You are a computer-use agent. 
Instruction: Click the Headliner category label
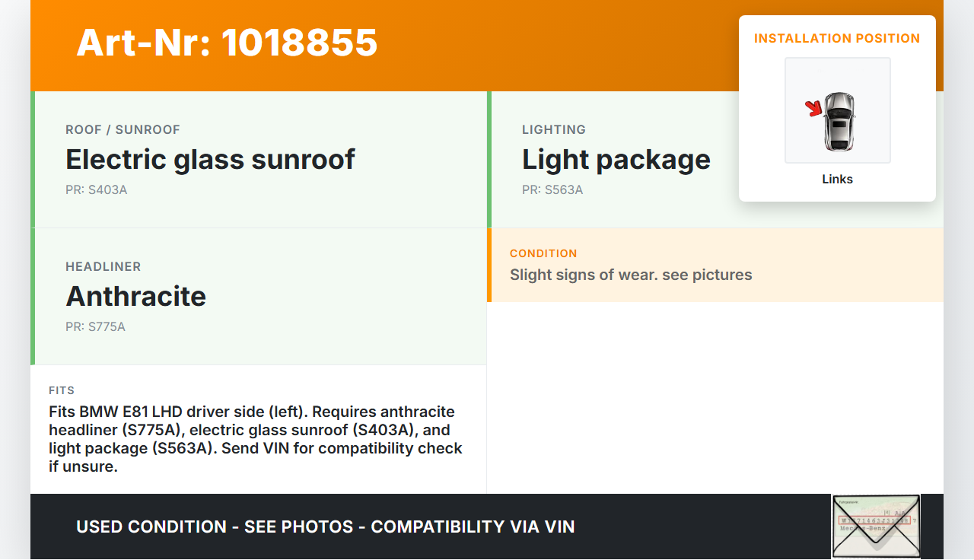coord(103,266)
